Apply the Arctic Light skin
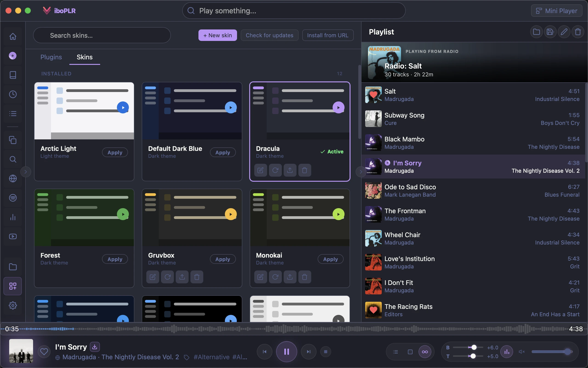Screen dimensions: 588x368 coord(115,152)
